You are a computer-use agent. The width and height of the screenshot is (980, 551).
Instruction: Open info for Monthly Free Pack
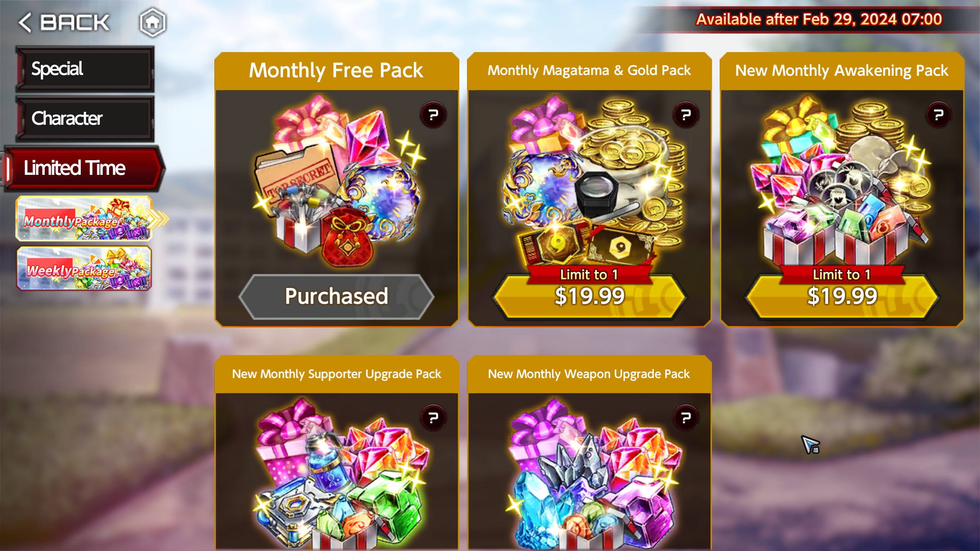point(433,115)
